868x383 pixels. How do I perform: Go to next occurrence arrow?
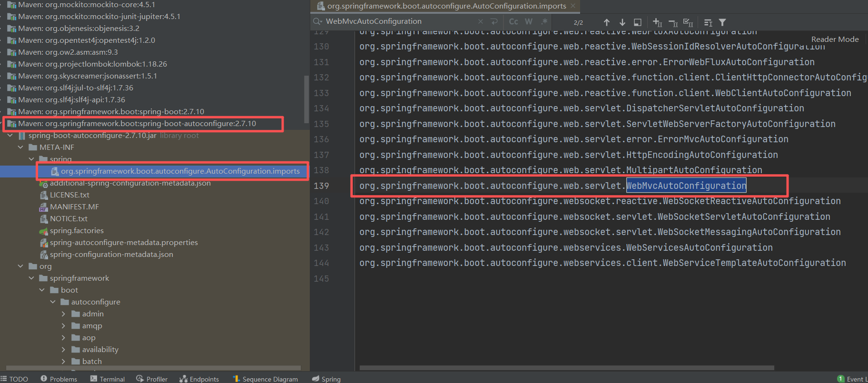pyautogui.click(x=622, y=22)
